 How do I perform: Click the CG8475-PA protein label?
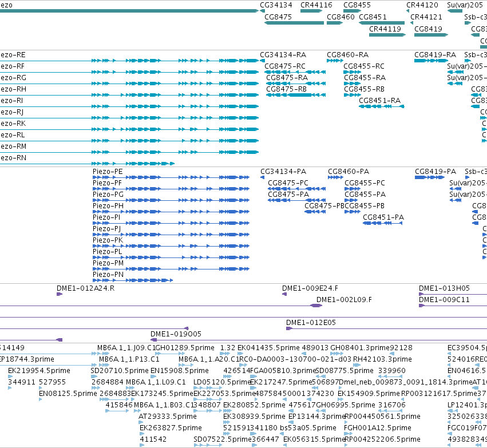[x=288, y=195]
